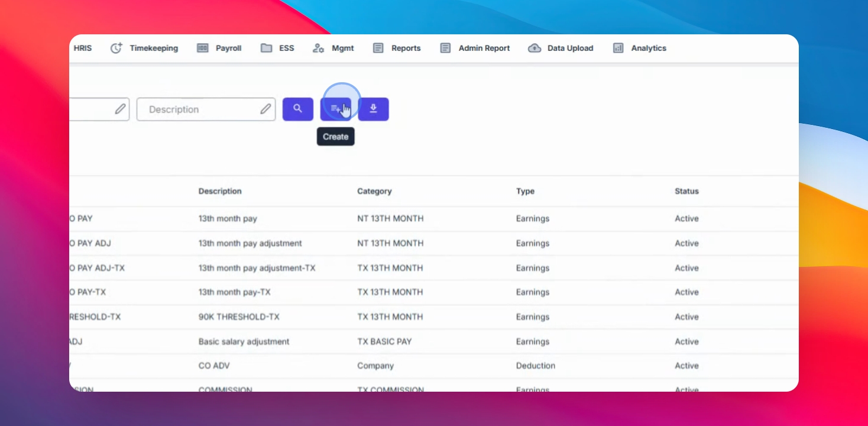This screenshot has height=426, width=868.
Task: Click the Data Upload cloud icon
Action: click(x=535, y=49)
